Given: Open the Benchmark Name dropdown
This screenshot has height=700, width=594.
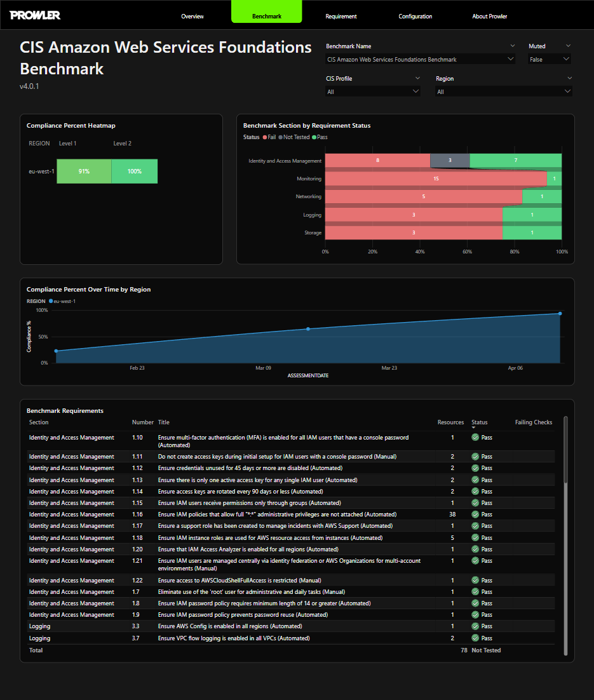Looking at the screenshot, I should tap(420, 59).
